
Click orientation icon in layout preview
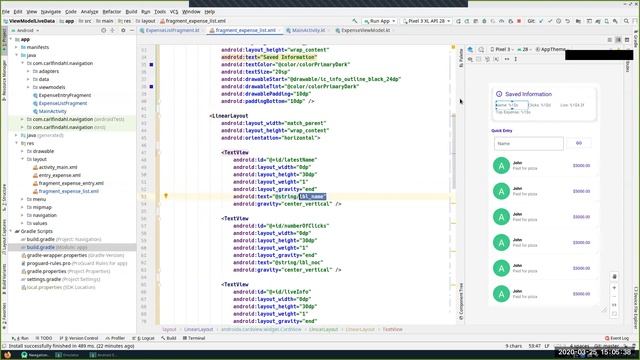[x=481, y=49]
